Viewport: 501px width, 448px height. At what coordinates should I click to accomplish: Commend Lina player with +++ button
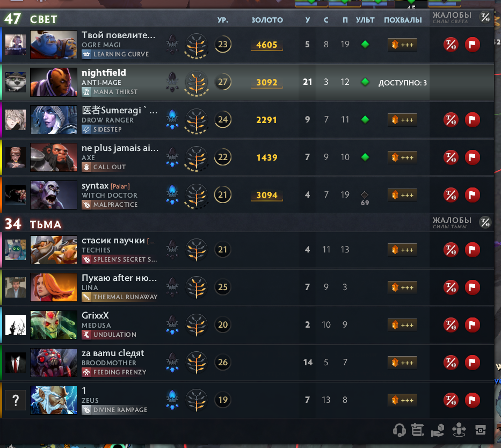click(x=402, y=287)
